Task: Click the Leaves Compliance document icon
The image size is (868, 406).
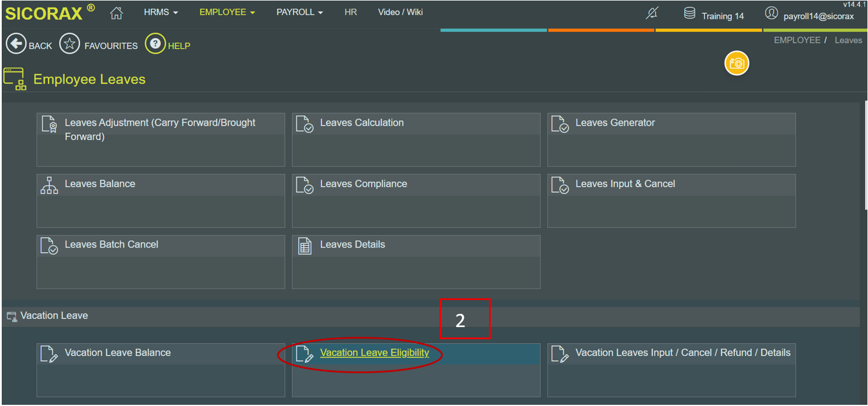Action: tap(305, 185)
